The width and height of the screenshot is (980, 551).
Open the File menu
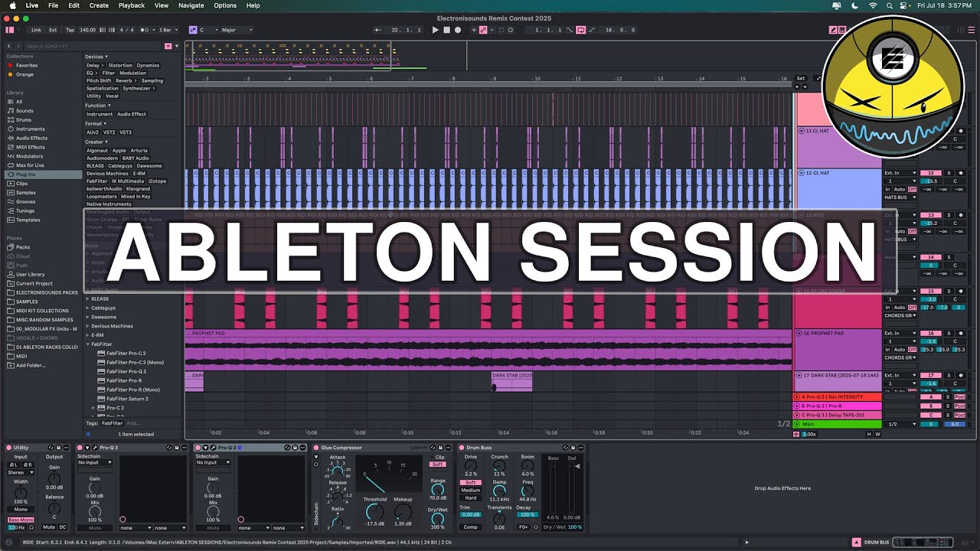coord(53,5)
